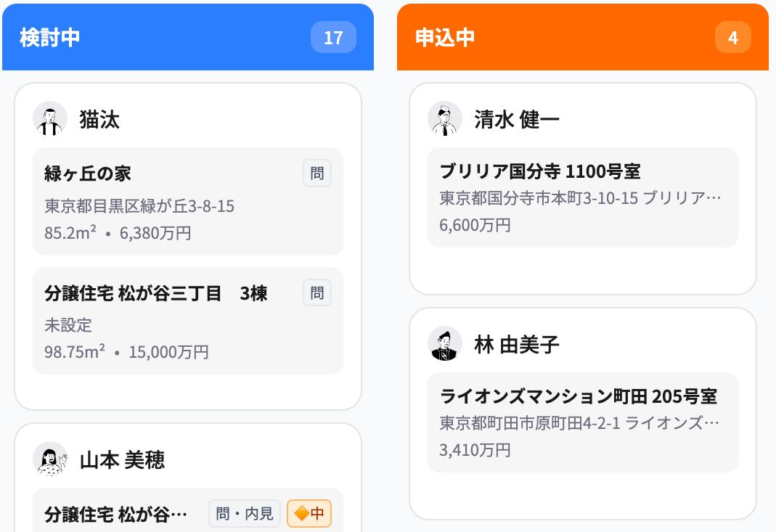Screen dimensions: 776x532
Task: Click the 問・内見 badge on 山本 美穂's card
Action: (245, 513)
